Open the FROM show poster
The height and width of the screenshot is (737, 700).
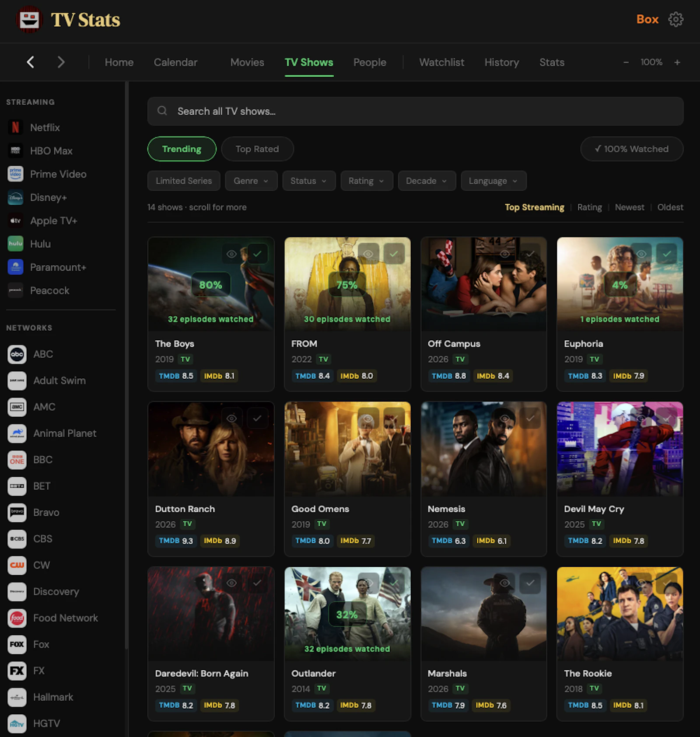(347, 284)
